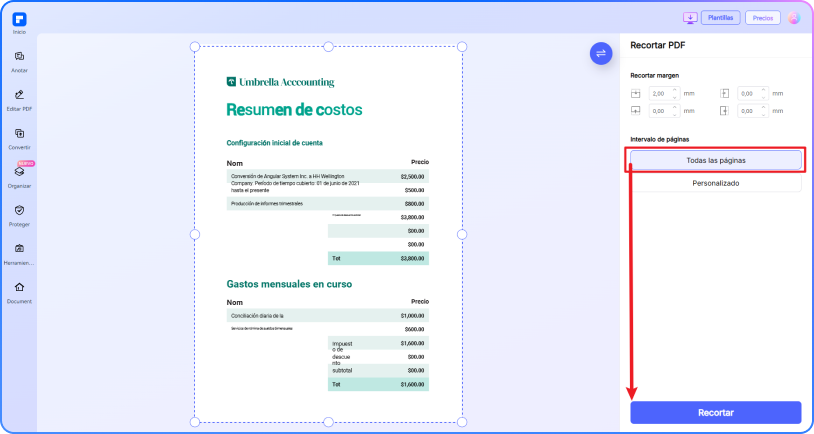Increase the bottom margin with up arrow
814x434 pixels.
click(675, 107)
